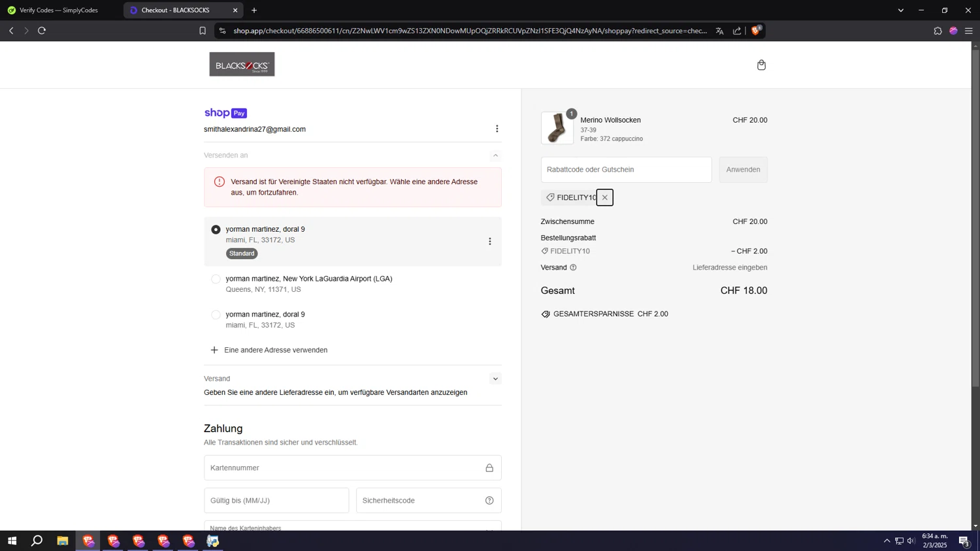Open the tab search chevron
980x551 pixels.
(x=900, y=10)
